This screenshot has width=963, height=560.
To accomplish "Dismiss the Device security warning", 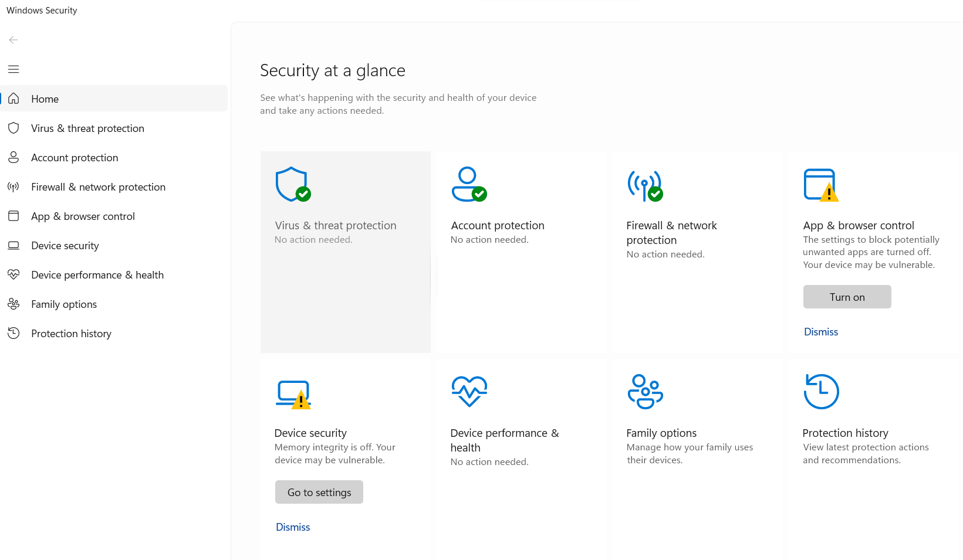I will coord(293,527).
